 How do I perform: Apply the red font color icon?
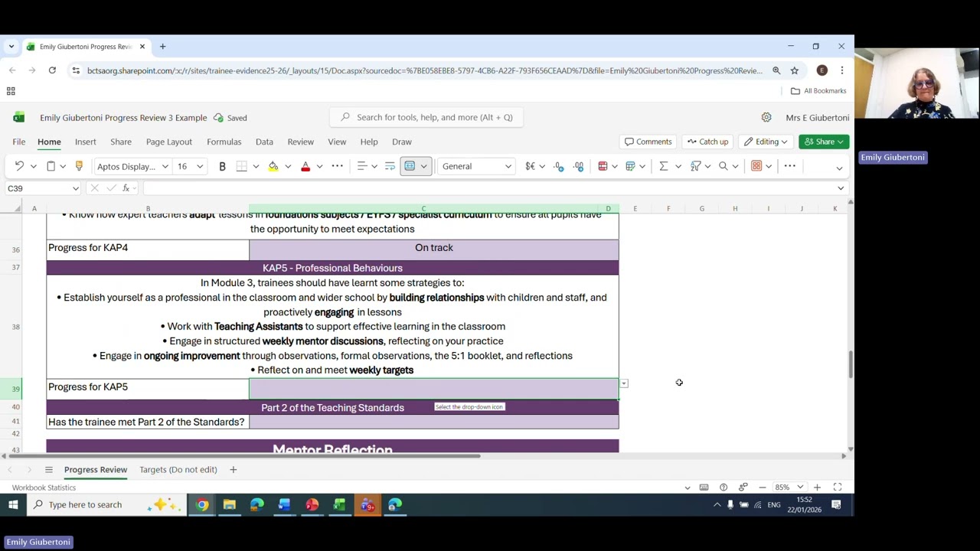305,166
